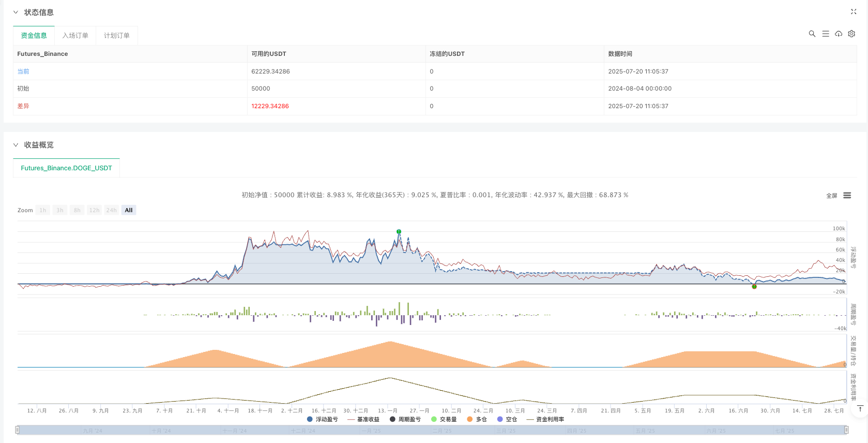Click the 全屏 fullscreen button
This screenshot has width=868, height=443.
pos(831,196)
